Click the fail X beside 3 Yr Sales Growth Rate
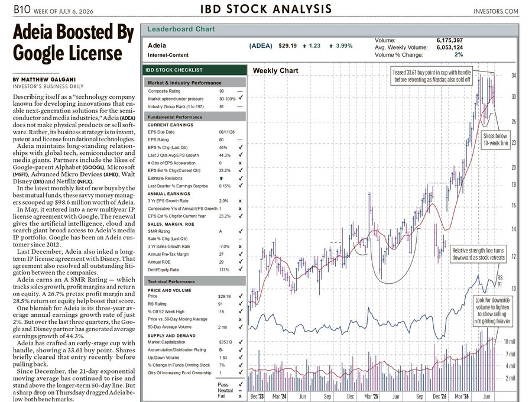This screenshot has width=532, height=402. (240, 247)
